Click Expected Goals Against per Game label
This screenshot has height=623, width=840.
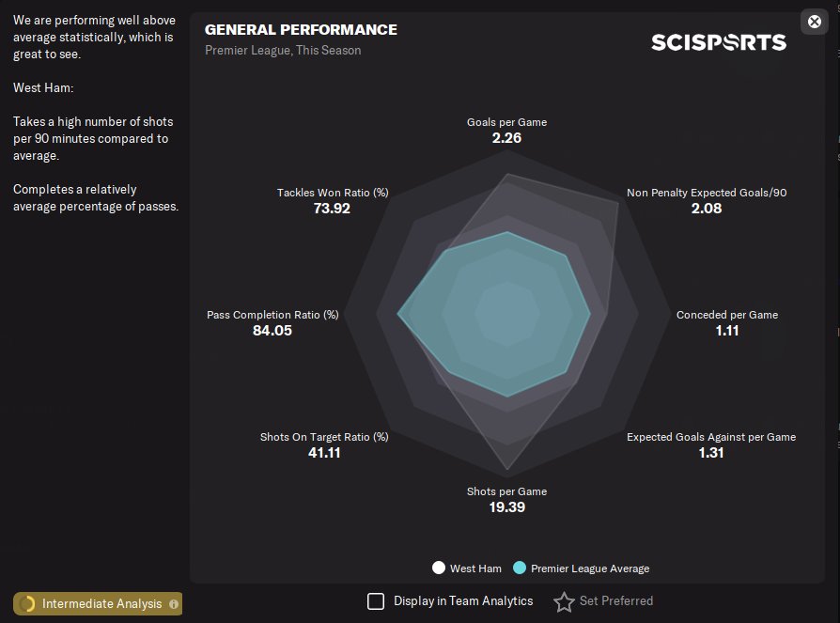coord(711,437)
